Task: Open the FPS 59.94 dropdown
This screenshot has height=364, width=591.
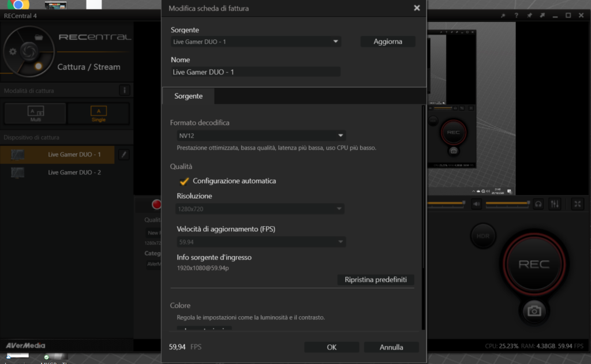Action: click(261, 242)
